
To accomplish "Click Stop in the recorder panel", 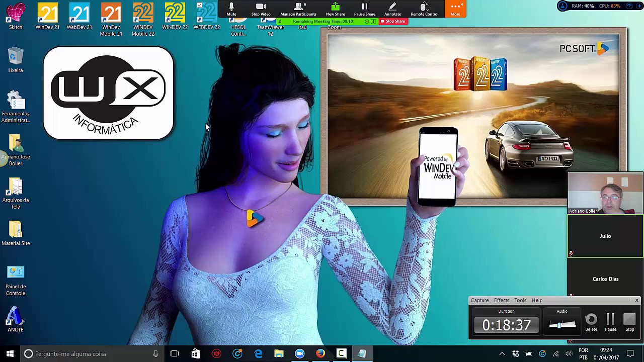I will pyautogui.click(x=629, y=322).
